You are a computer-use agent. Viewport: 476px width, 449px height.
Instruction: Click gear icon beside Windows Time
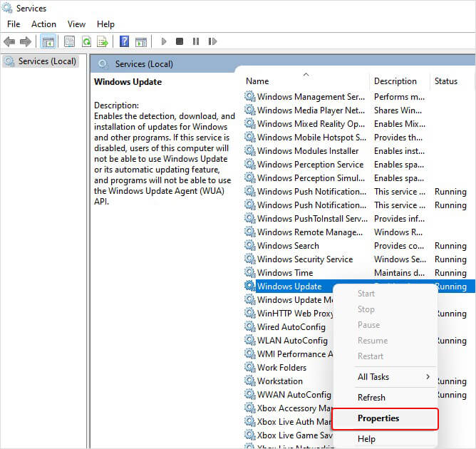click(x=250, y=272)
